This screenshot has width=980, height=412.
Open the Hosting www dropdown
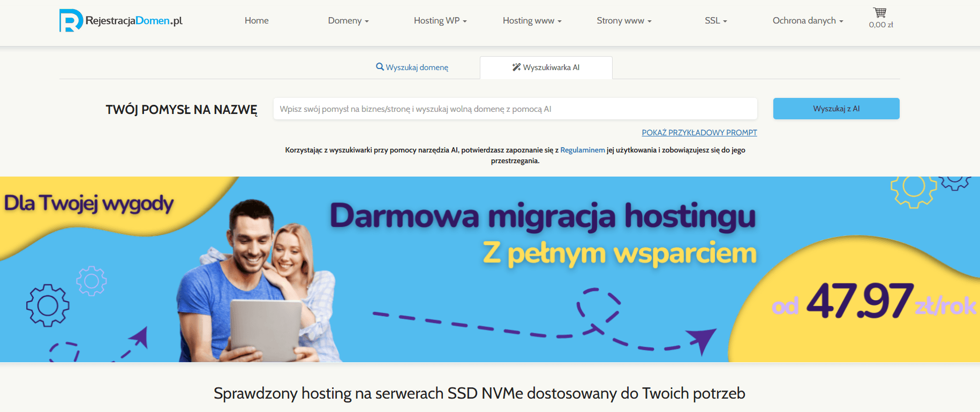[532, 21]
